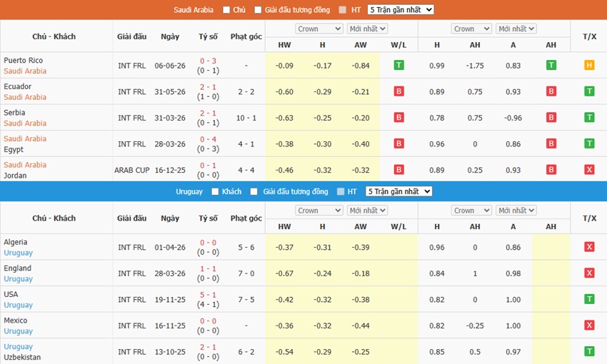Toggle the HT box in Saudi Arabia header
The width and height of the screenshot is (607, 364).
point(343,10)
